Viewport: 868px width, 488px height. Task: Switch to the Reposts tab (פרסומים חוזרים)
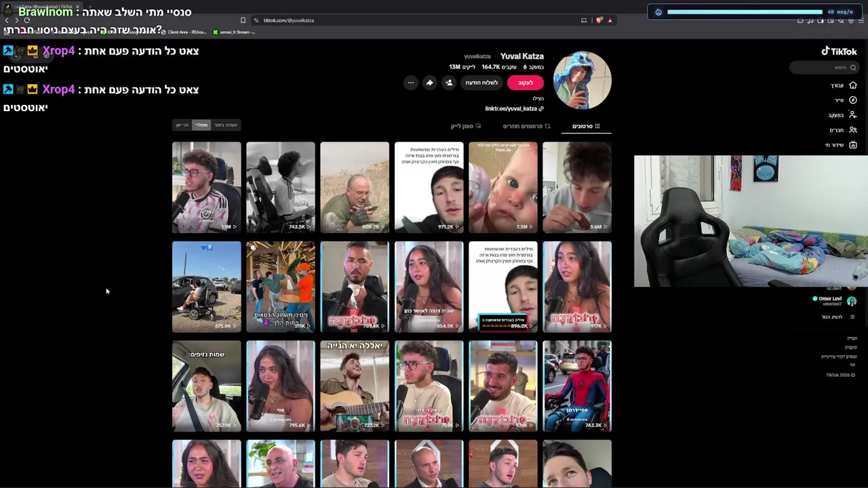[x=526, y=126]
